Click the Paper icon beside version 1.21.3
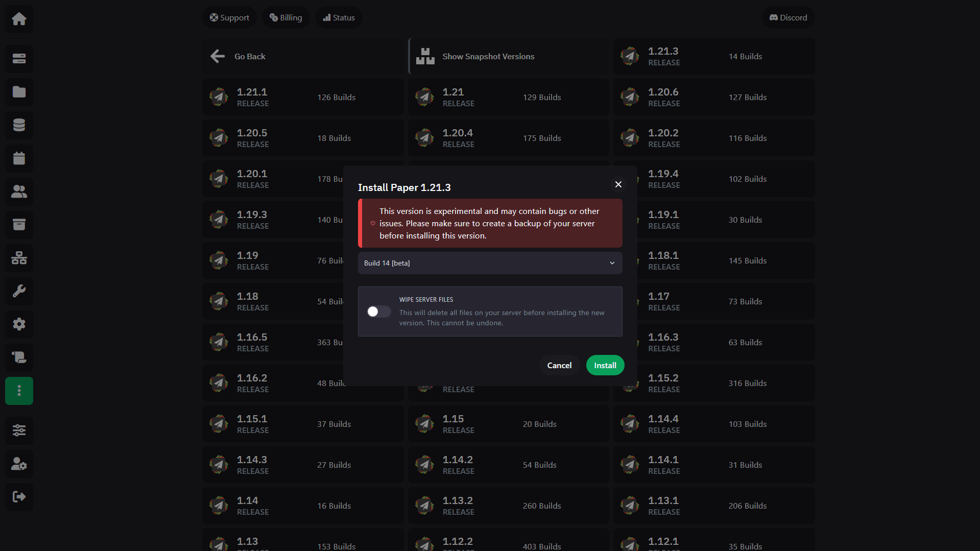Screen dimensions: 980x551 [x=630, y=56]
